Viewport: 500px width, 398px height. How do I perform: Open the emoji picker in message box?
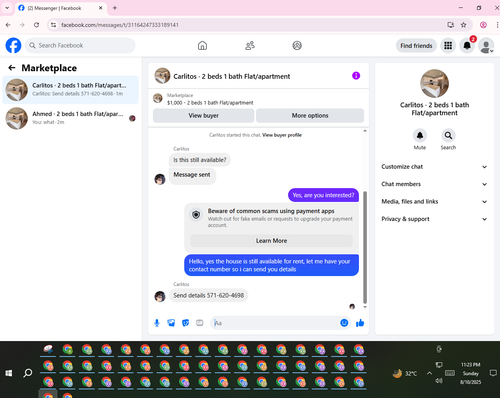click(x=344, y=323)
